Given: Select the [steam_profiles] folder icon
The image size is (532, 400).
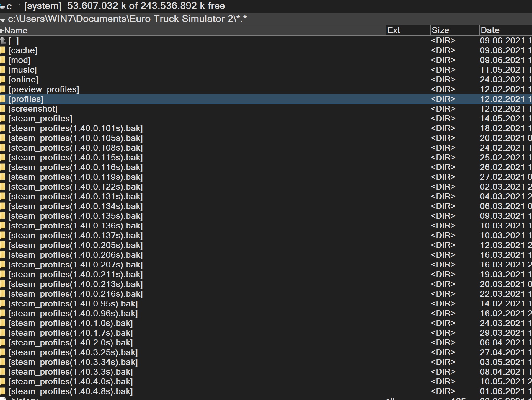Looking at the screenshot, I should [3, 119].
